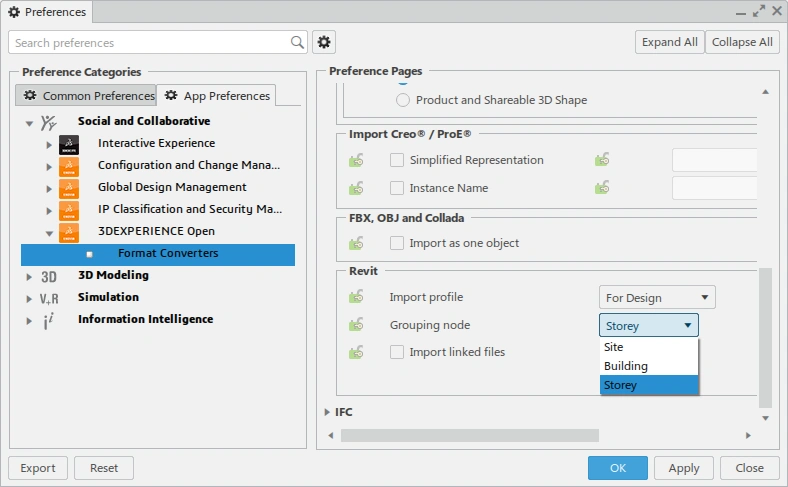Viewport: 788px width, 487px height.
Task: Expand Simulation category arrow
Action: [29, 299]
